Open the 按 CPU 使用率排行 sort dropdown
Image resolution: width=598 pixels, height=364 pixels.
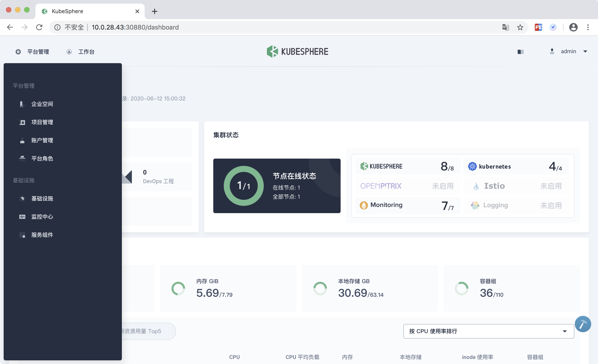tap(488, 331)
